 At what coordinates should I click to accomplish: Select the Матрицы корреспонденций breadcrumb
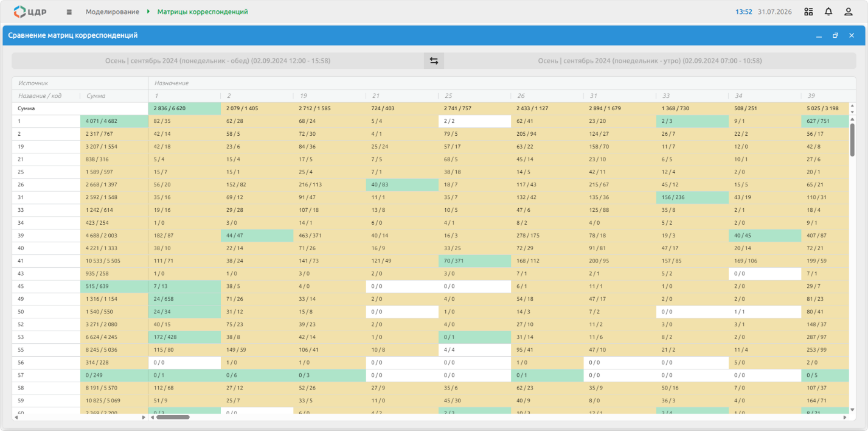coord(203,12)
